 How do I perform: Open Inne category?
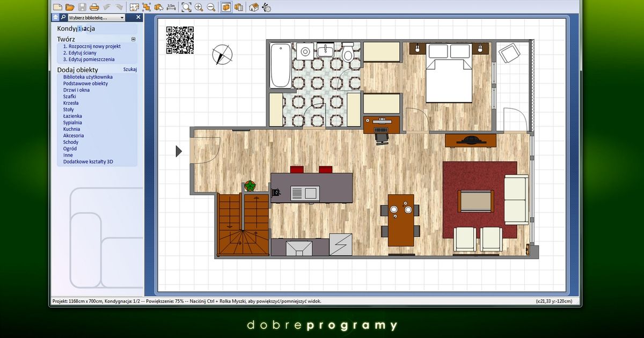pos(68,155)
